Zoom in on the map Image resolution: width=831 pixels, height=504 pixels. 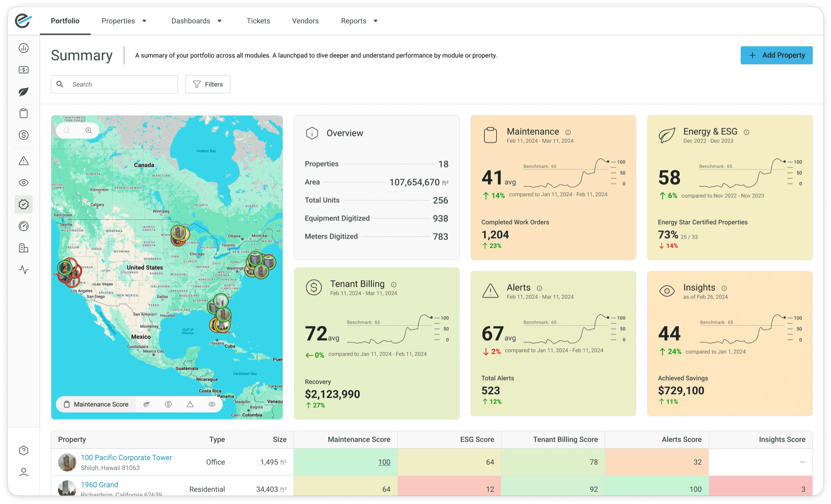click(x=89, y=130)
